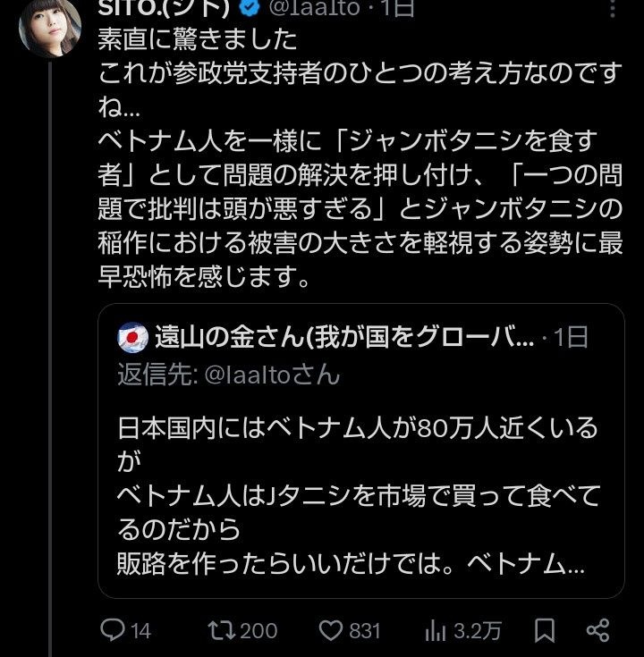Click the 返信先 @laaltoさん mention
This screenshot has height=657, width=644.
coord(228,373)
